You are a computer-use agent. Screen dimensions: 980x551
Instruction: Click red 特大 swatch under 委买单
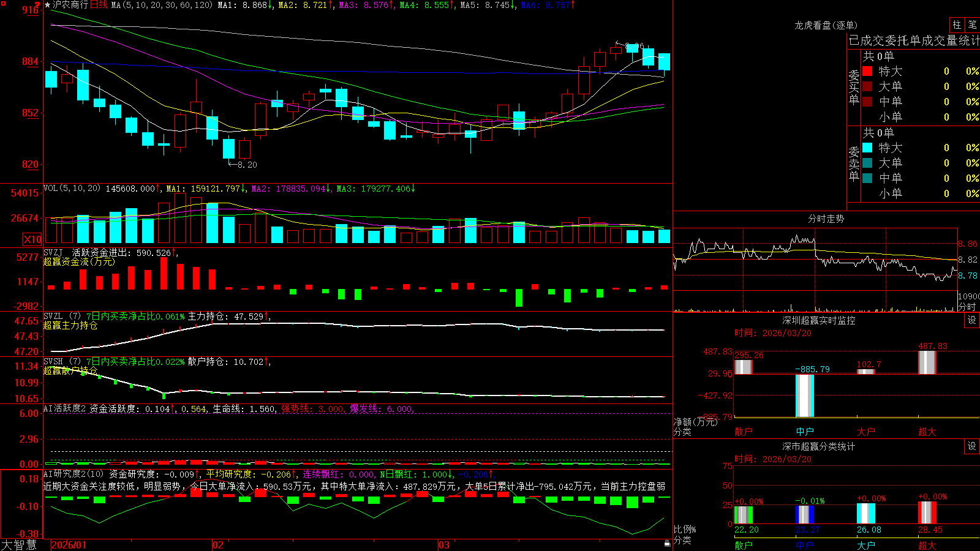(x=867, y=71)
